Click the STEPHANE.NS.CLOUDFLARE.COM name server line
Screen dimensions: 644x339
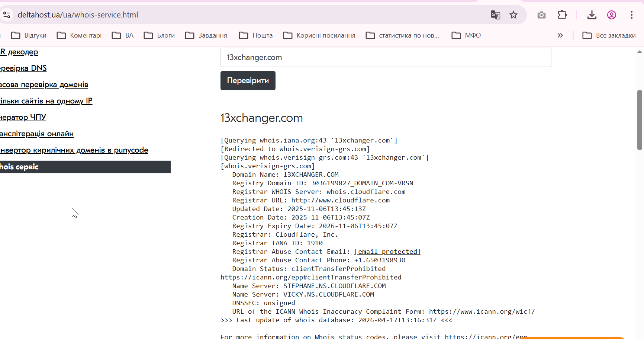coord(309,286)
